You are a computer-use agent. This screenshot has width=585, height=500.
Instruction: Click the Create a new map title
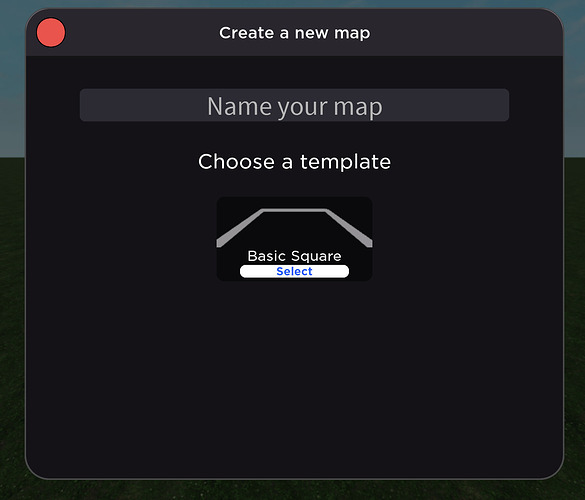tap(294, 33)
